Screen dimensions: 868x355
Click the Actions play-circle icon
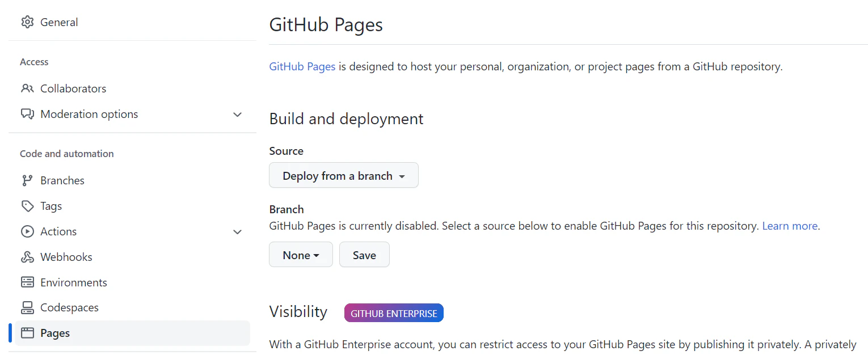pyautogui.click(x=27, y=231)
